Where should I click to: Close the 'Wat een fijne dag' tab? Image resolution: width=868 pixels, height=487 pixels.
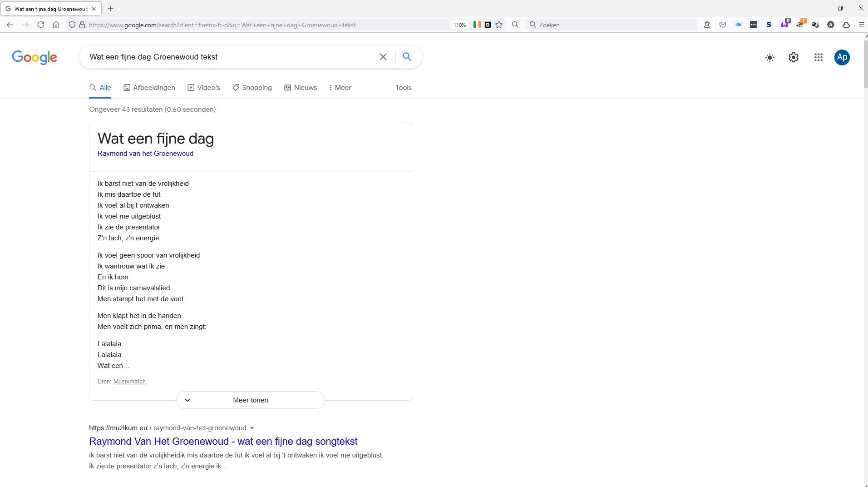tap(94, 9)
